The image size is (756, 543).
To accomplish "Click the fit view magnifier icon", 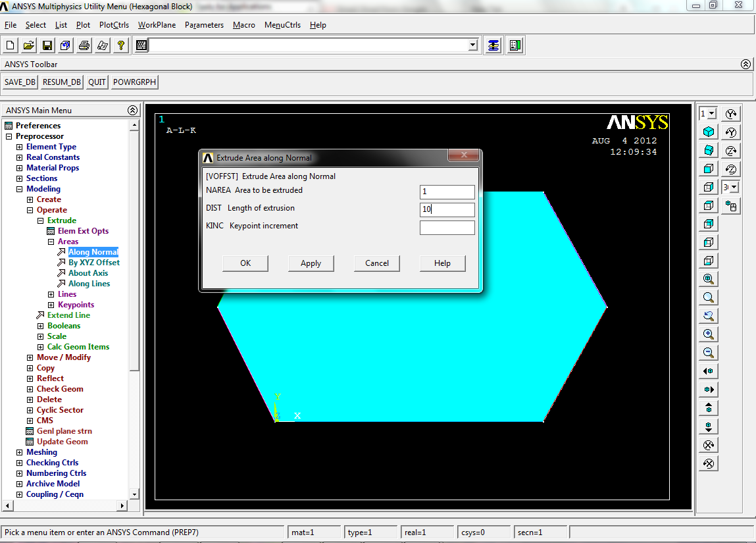I will (708, 278).
